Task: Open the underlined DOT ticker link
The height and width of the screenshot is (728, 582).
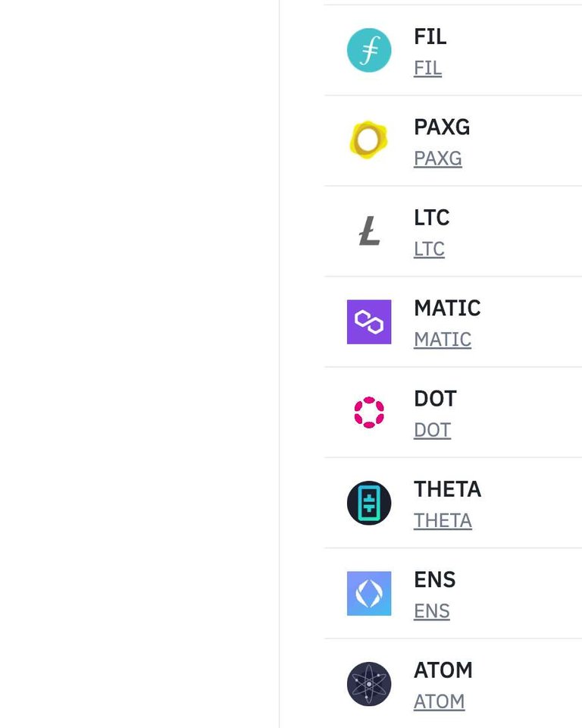Action: [432, 430]
